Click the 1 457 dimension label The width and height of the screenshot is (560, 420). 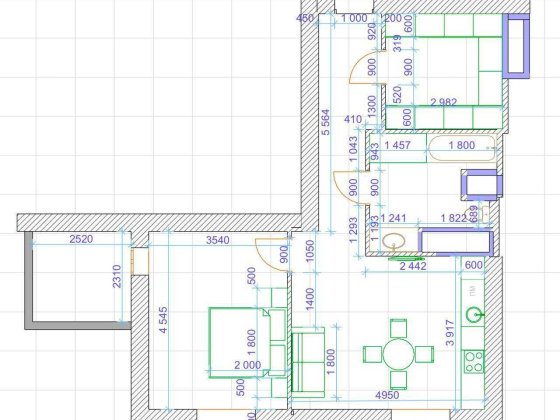(398, 145)
